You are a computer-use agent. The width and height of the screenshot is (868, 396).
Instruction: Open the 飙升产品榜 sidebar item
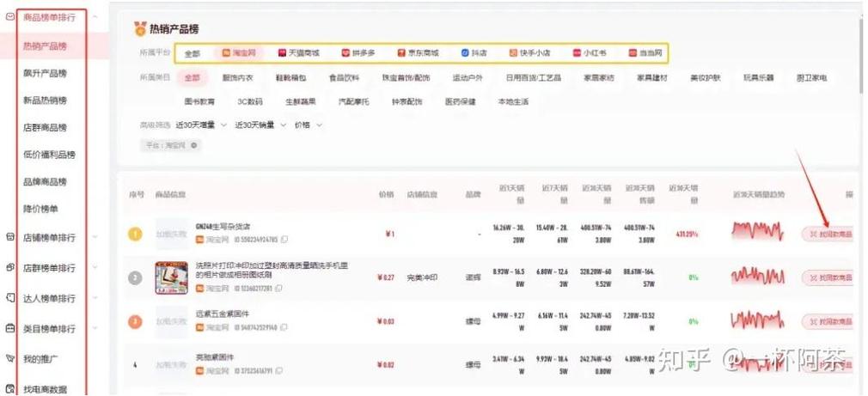pos(45,74)
